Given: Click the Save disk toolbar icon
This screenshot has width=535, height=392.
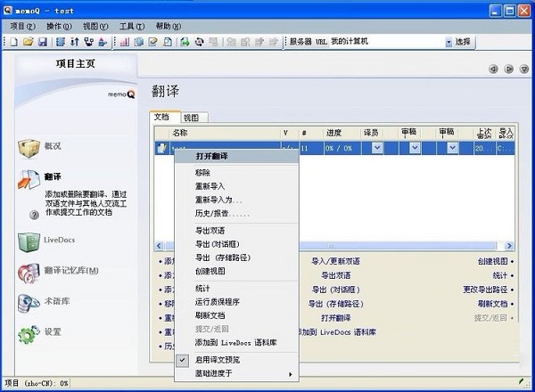Looking at the screenshot, I should point(42,42).
